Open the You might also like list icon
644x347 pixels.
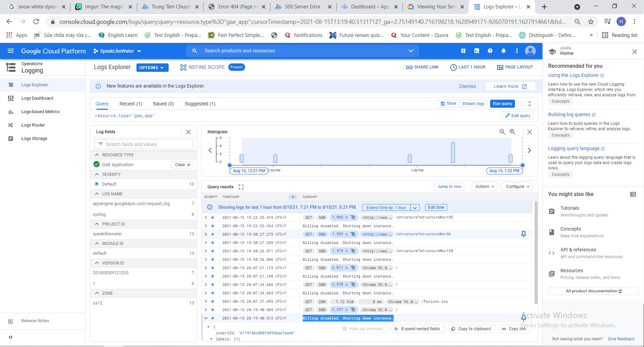[633, 194]
